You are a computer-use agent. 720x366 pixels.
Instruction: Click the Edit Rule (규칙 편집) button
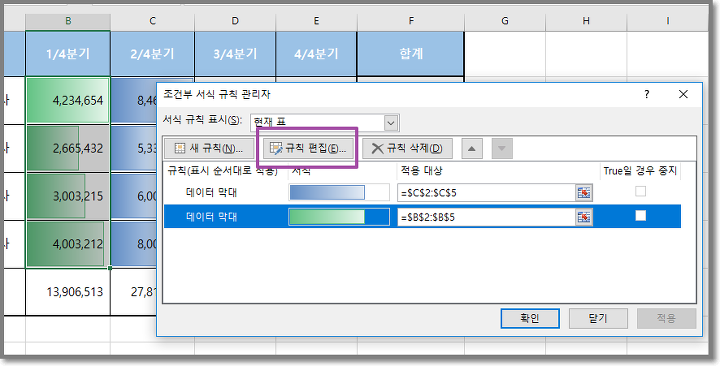tap(308, 148)
